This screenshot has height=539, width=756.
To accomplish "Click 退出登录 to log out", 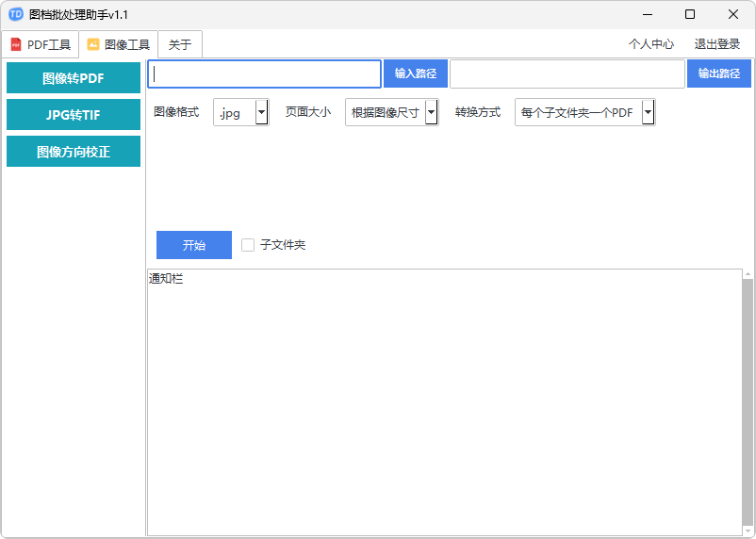I will tap(717, 44).
